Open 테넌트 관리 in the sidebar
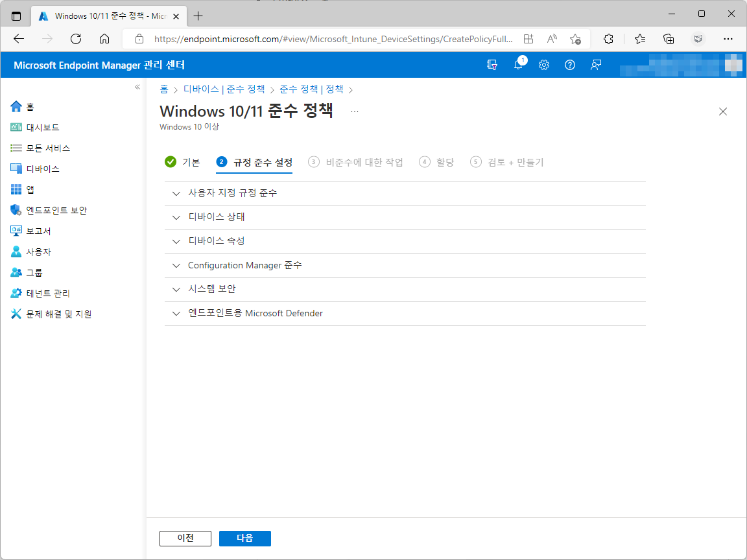This screenshot has width=747, height=560. (x=40, y=293)
